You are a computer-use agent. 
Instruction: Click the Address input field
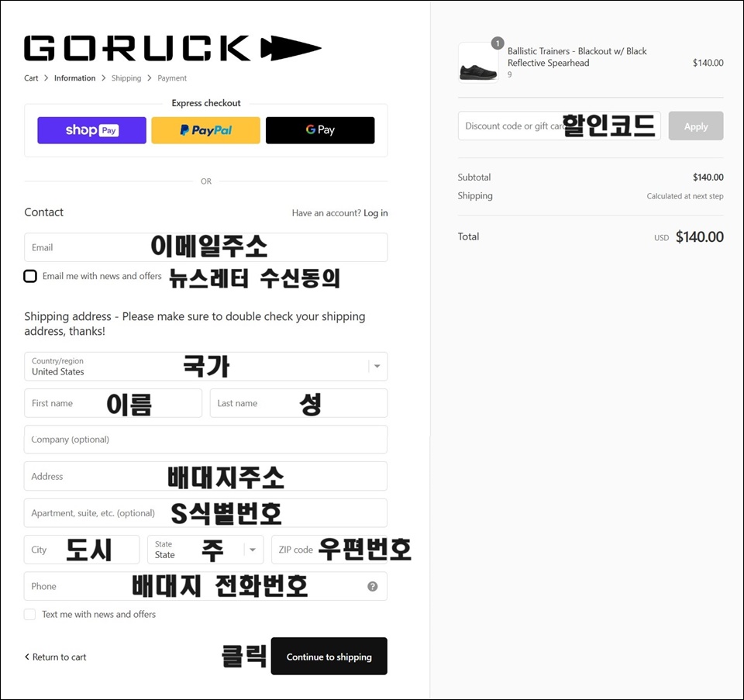[206, 476]
